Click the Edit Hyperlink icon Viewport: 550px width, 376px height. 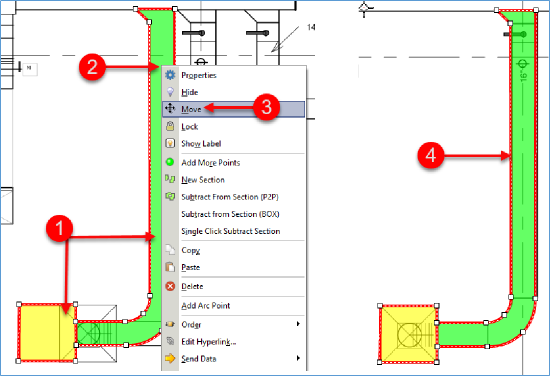170,341
